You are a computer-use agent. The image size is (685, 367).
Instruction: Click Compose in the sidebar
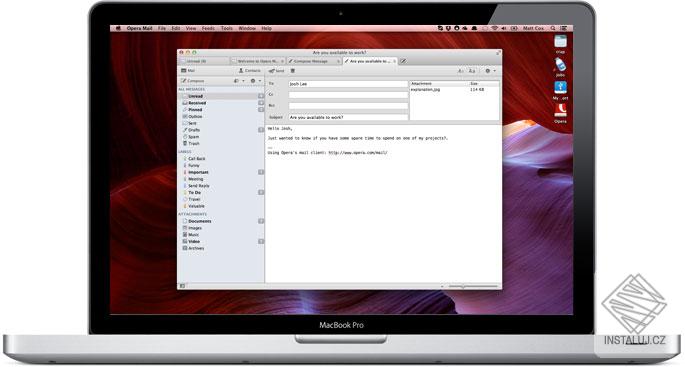coord(193,81)
